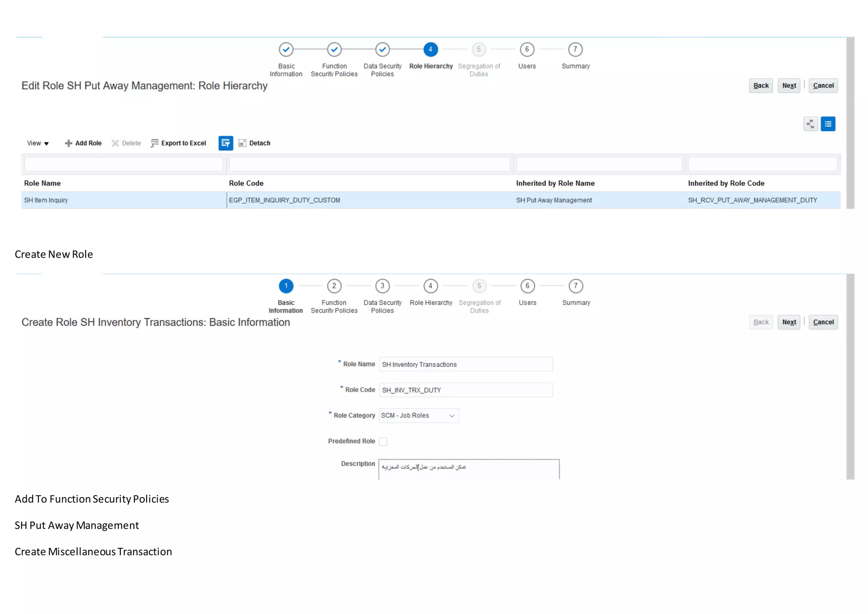
Task: Click step 7 circle in Create Role train
Action: click(x=576, y=286)
